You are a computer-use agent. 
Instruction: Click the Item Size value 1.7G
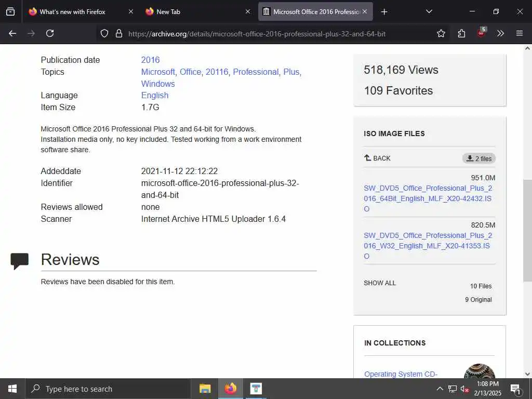tap(150, 107)
